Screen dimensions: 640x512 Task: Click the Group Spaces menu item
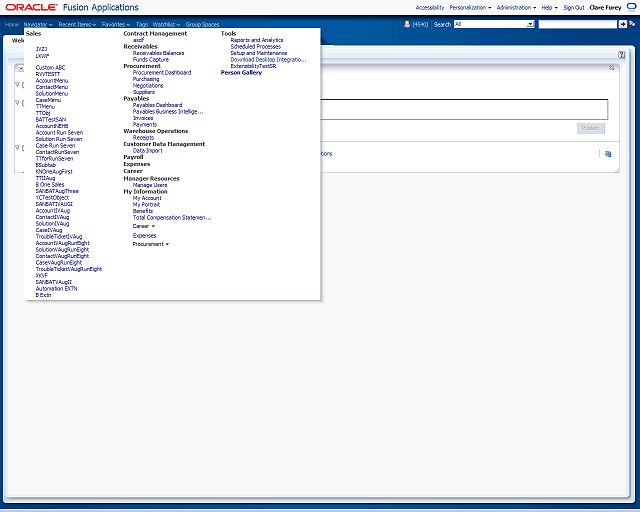point(202,23)
